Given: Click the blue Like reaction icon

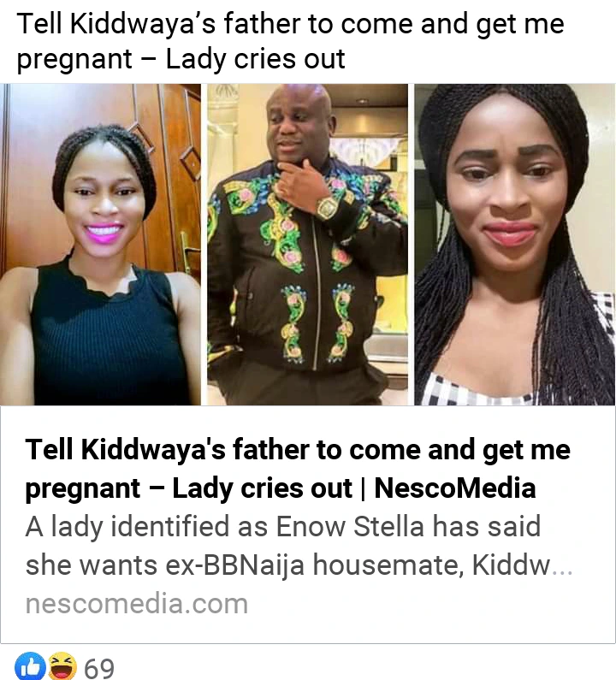Looking at the screenshot, I should 30,665.
